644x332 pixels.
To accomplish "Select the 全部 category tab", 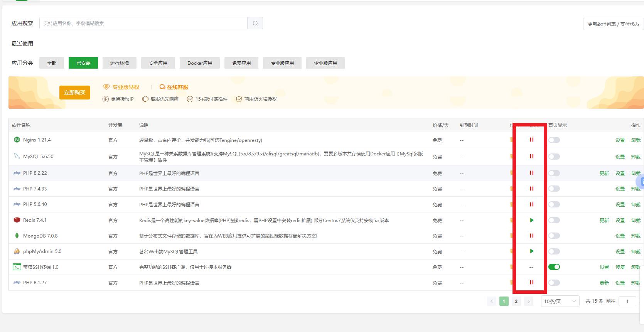I will 52,63.
